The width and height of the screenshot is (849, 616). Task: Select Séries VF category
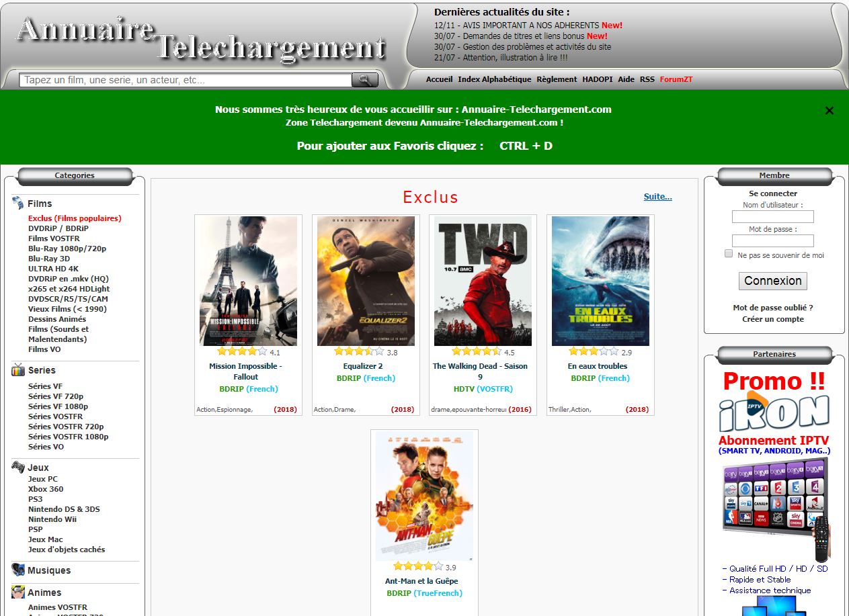pos(45,386)
